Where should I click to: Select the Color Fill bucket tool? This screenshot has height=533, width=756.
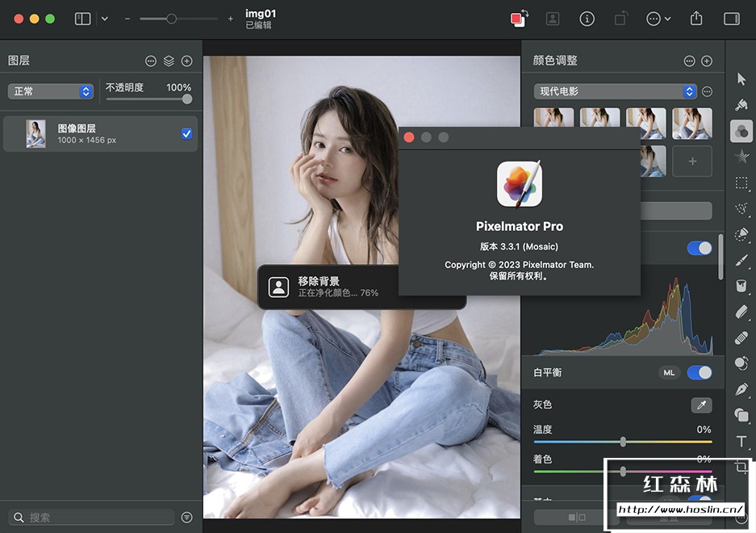741,286
